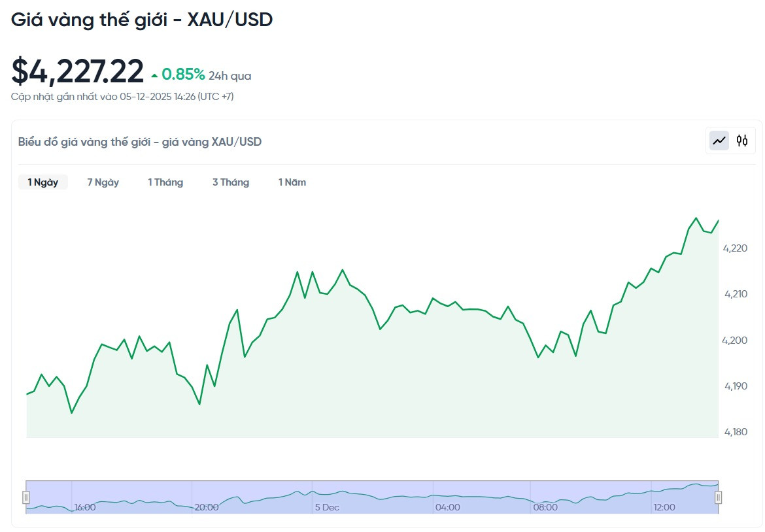The image size is (765, 532).
Task: Select the 1 Ngày time range tab
Action: 43,182
